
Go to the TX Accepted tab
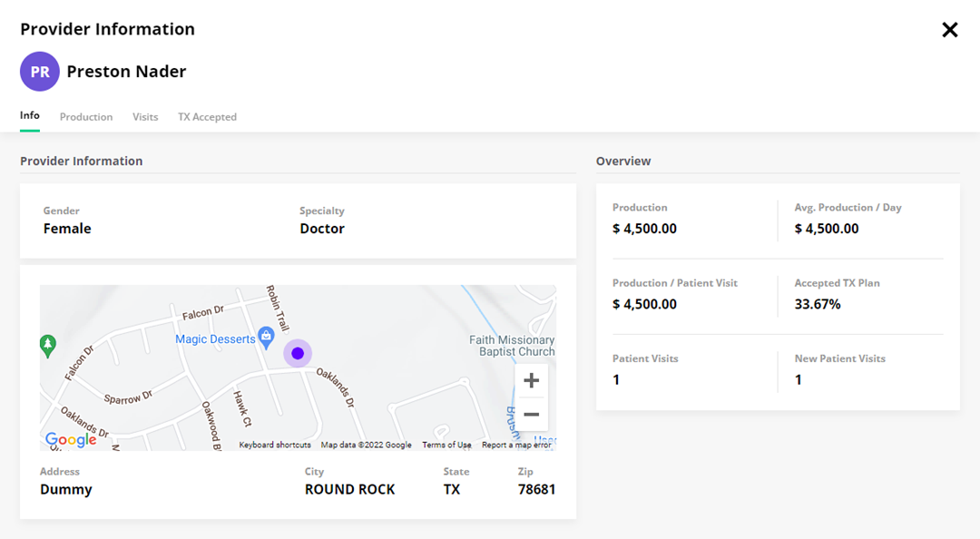click(x=207, y=117)
